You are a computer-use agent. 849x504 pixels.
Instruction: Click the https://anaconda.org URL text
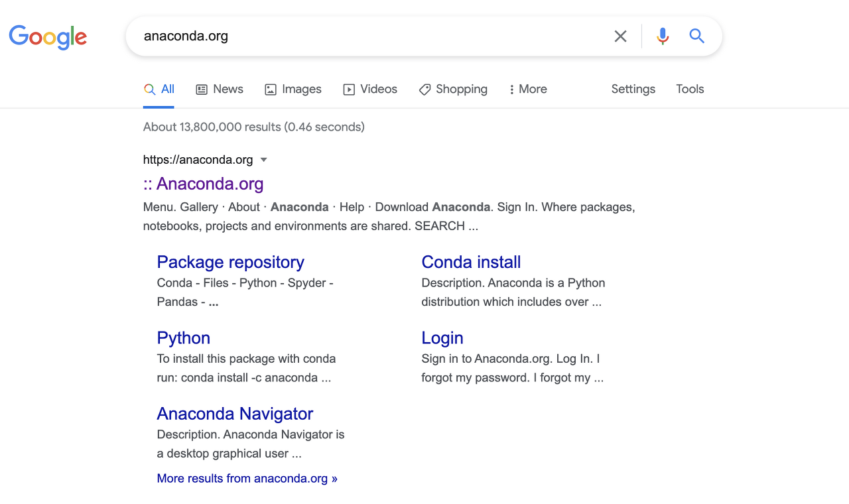click(x=198, y=160)
